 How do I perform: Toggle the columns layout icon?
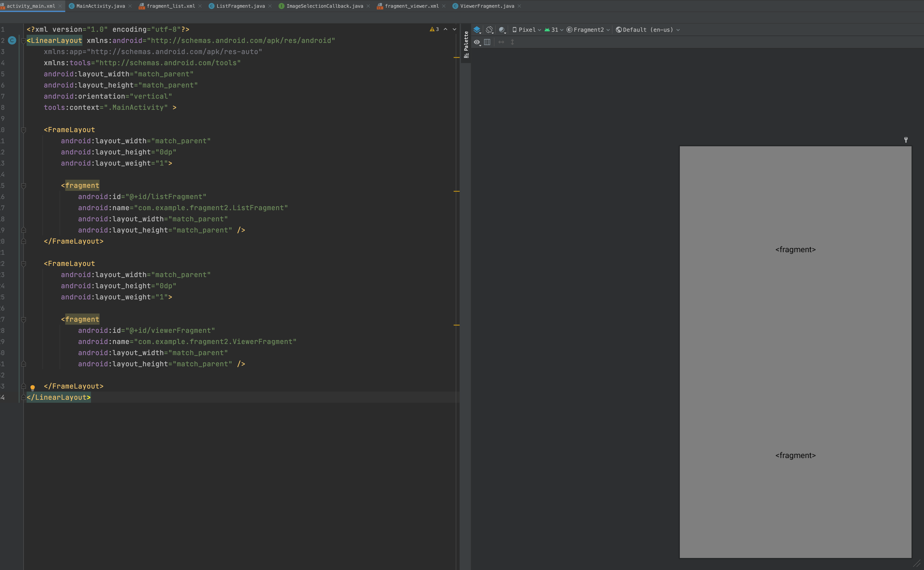tap(487, 42)
